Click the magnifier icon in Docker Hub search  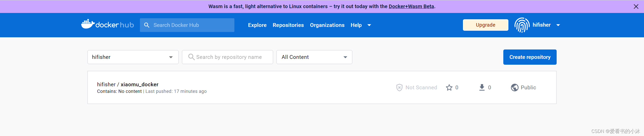click(147, 25)
